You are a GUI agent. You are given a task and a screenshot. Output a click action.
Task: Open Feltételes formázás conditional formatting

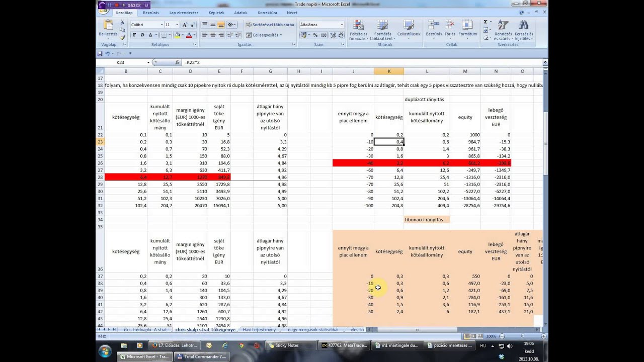(x=358, y=30)
